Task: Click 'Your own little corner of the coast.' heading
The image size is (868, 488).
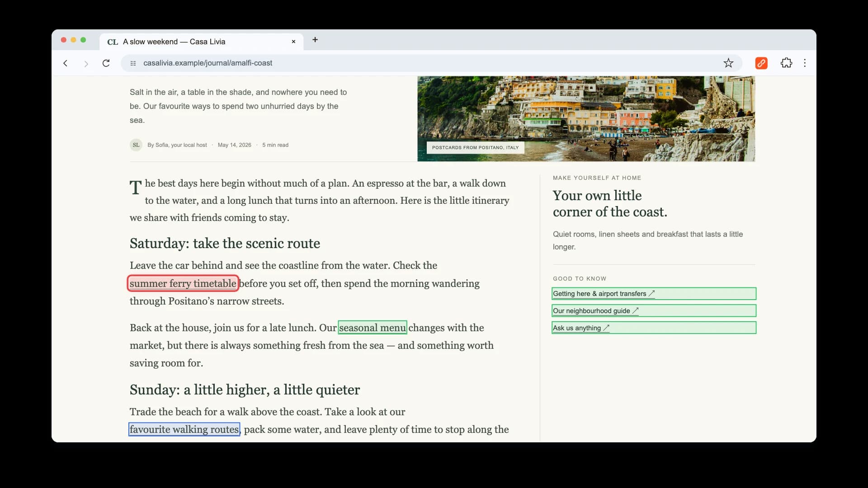Action: 610,204
